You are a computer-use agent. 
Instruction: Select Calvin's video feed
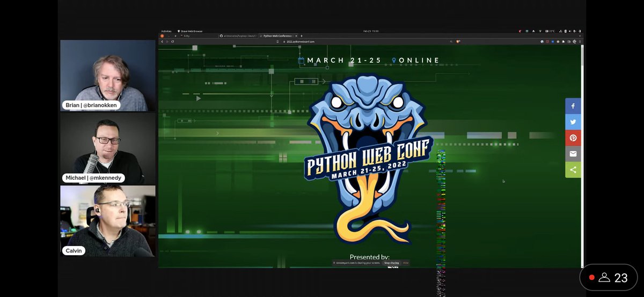coord(108,221)
